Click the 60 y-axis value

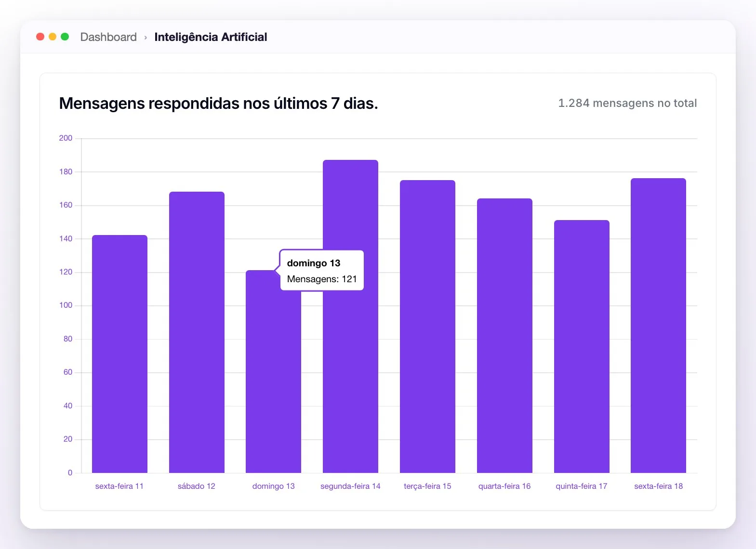click(68, 372)
